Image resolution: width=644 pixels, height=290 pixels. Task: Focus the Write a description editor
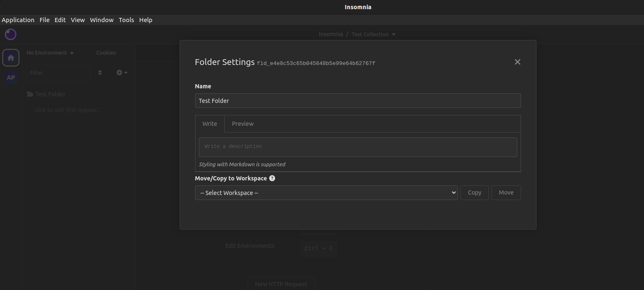(358, 147)
